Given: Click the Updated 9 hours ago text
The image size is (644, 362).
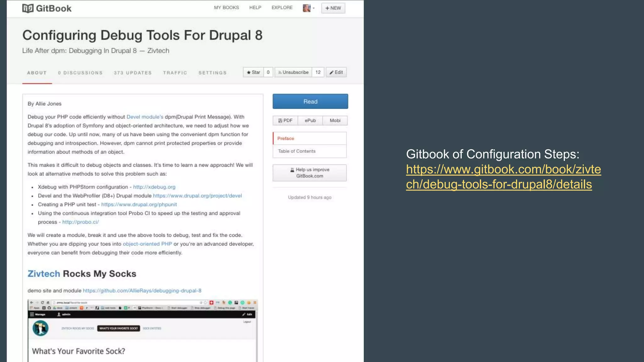Looking at the screenshot, I should click(x=310, y=197).
